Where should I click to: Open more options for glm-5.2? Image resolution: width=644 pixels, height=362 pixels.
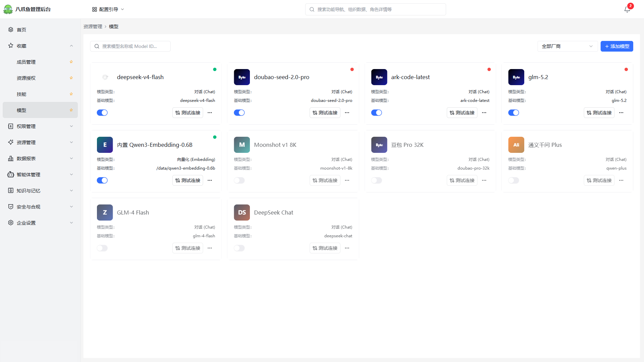point(621,113)
